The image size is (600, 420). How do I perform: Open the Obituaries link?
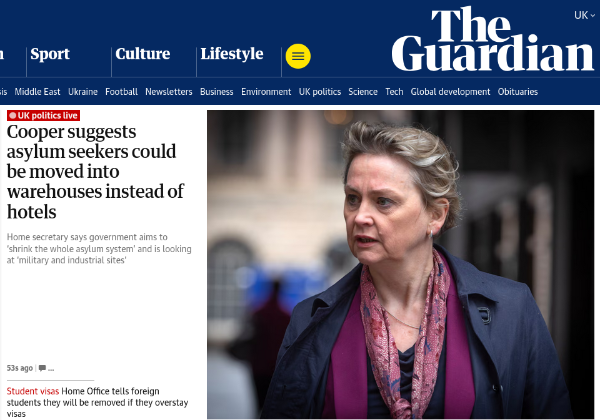tap(518, 92)
